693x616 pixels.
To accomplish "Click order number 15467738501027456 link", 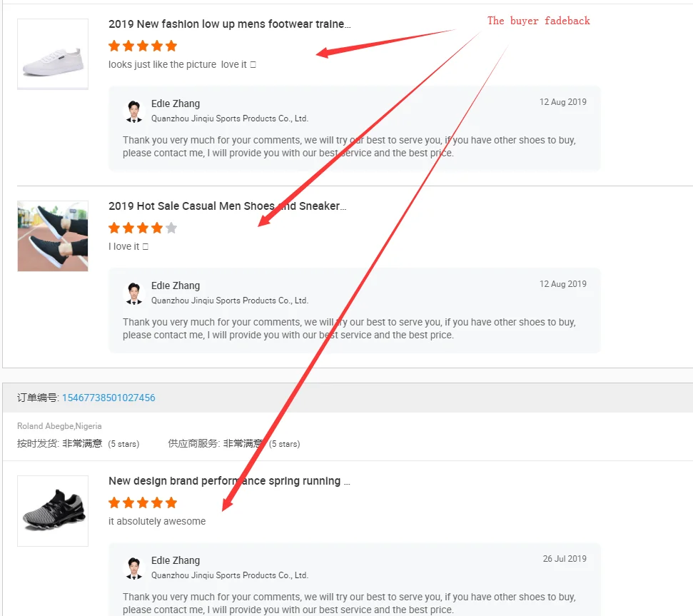I will pos(108,398).
